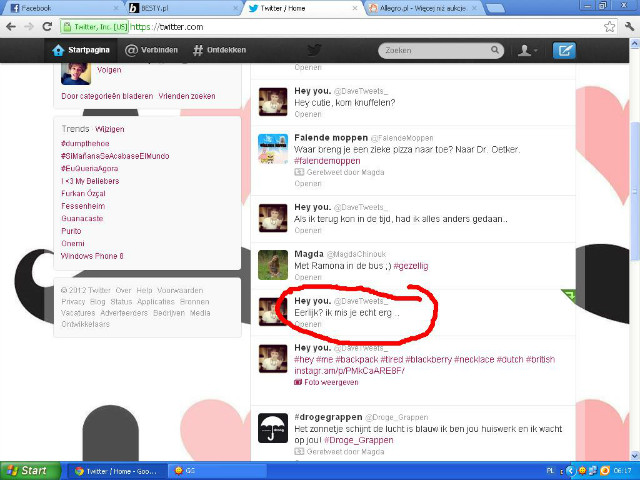The width and height of the screenshot is (640, 480).
Task: Bookmark the page using the star icon
Action: click(x=609, y=27)
